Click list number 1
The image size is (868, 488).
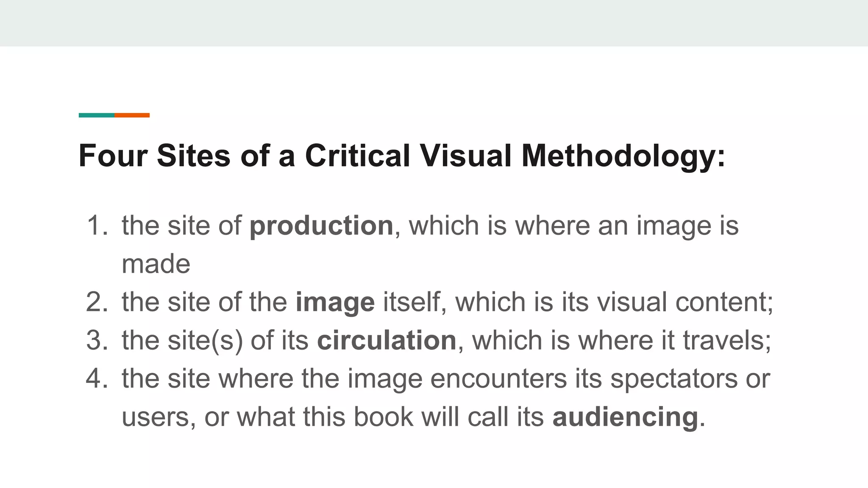[97, 225]
